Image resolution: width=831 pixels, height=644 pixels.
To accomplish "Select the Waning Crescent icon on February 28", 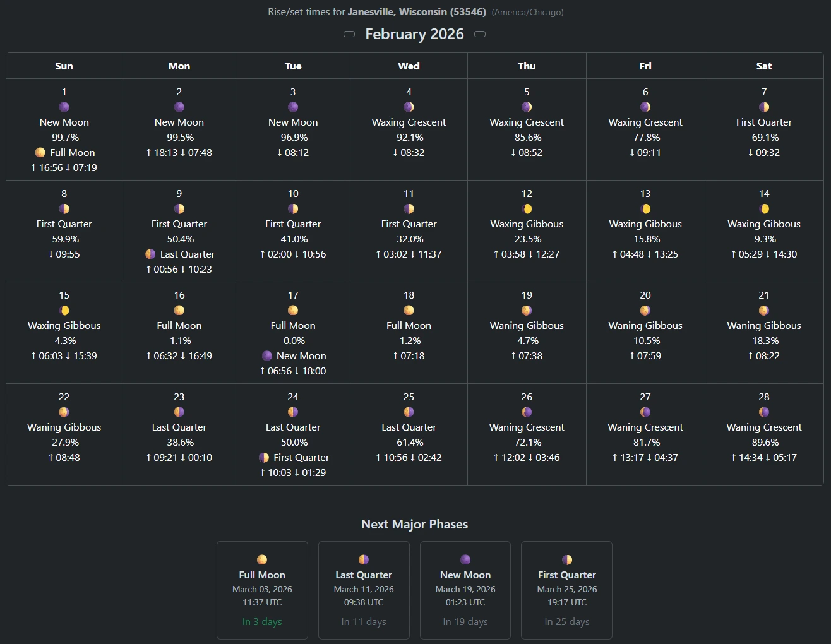I will click(x=764, y=412).
